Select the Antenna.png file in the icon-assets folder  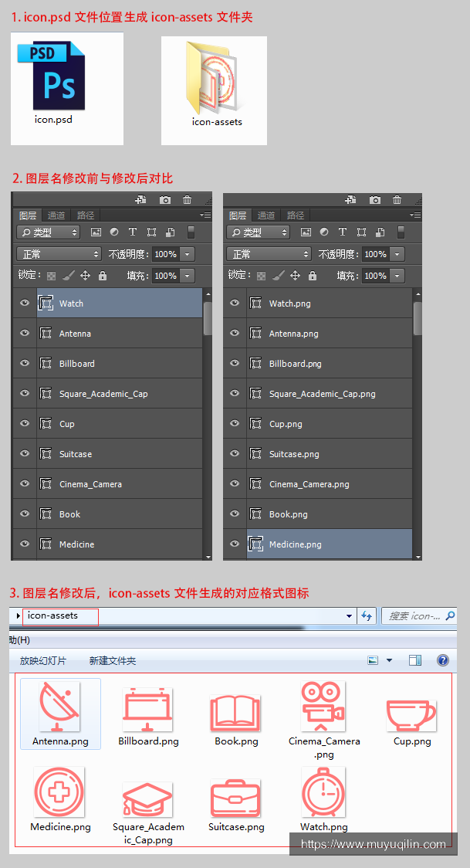pyautogui.click(x=60, y=714)
